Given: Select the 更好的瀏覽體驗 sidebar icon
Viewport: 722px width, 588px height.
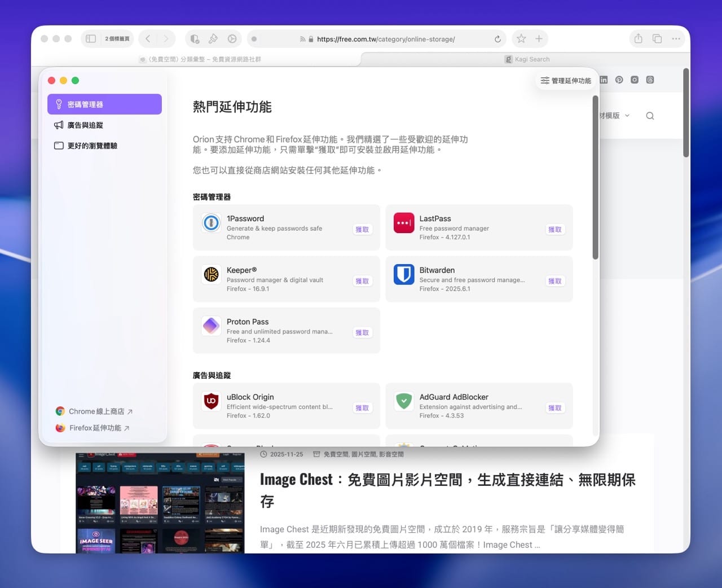Looking at the screenshot, I should tap(59, 146).
